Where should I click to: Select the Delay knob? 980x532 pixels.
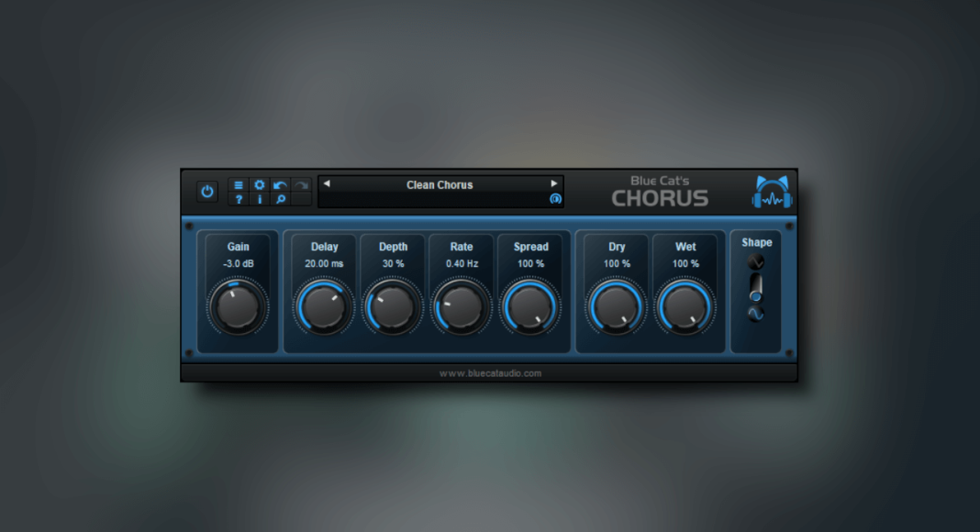[x=323, y=306]
